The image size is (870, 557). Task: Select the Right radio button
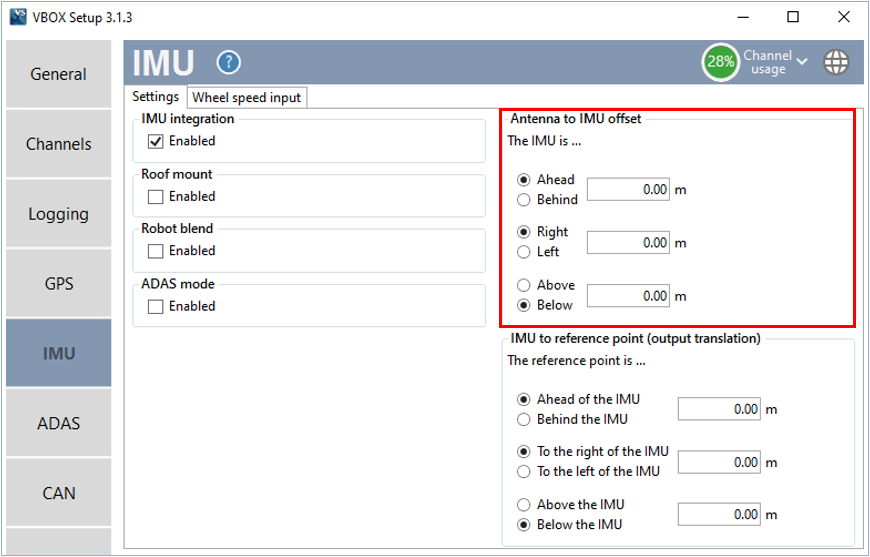tap(523, 232)
